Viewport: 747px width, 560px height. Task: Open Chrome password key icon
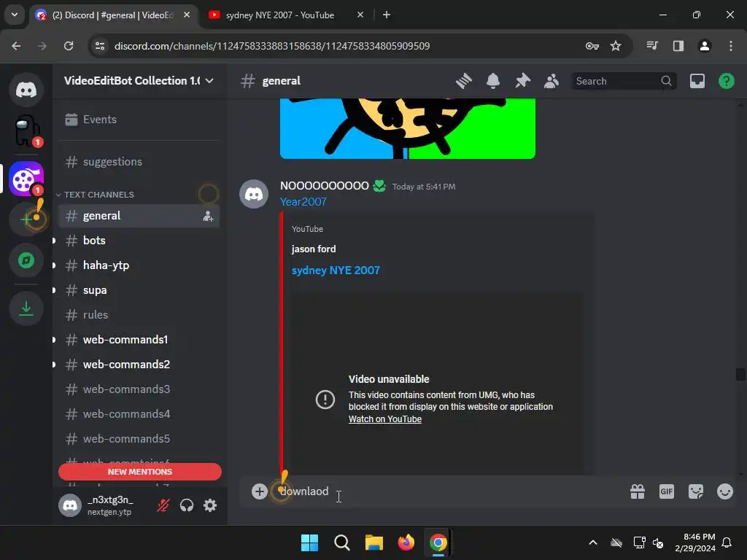pos(592,46)
